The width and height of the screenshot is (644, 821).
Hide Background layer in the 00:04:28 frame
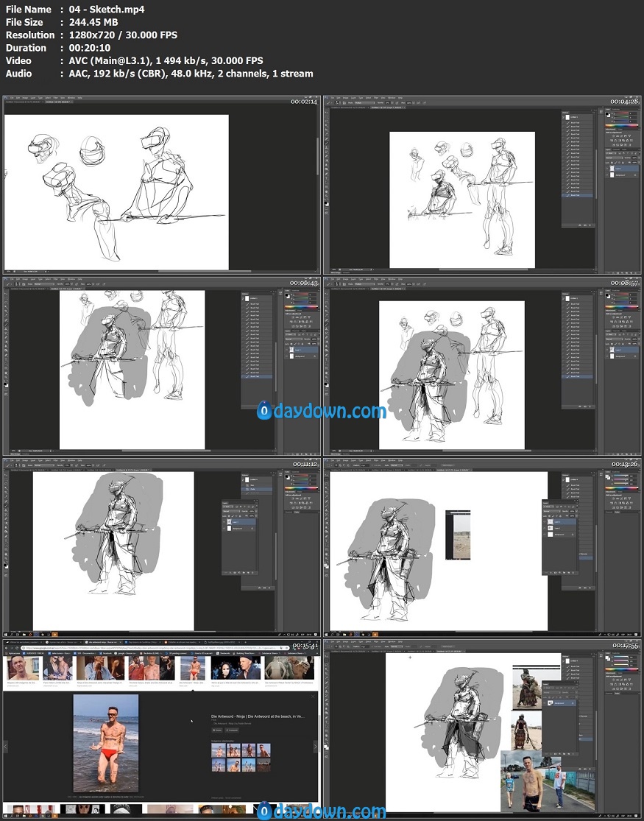[x=606, y=175]
